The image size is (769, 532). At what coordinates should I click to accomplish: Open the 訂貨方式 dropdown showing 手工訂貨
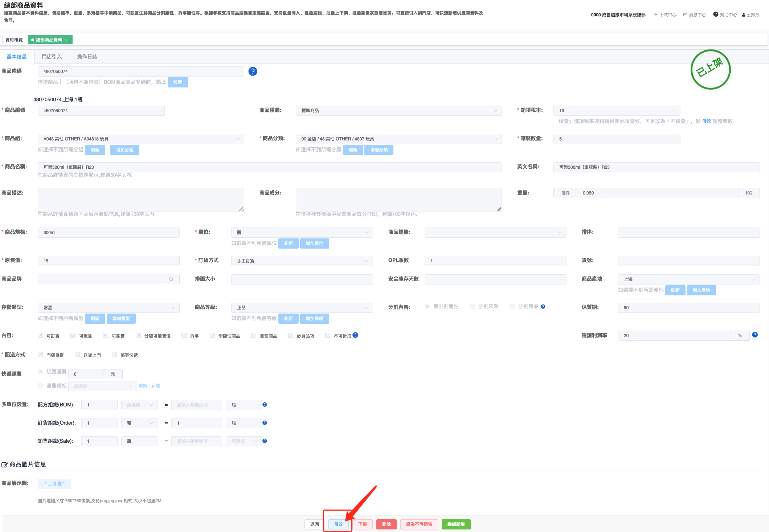coord(302,261)
